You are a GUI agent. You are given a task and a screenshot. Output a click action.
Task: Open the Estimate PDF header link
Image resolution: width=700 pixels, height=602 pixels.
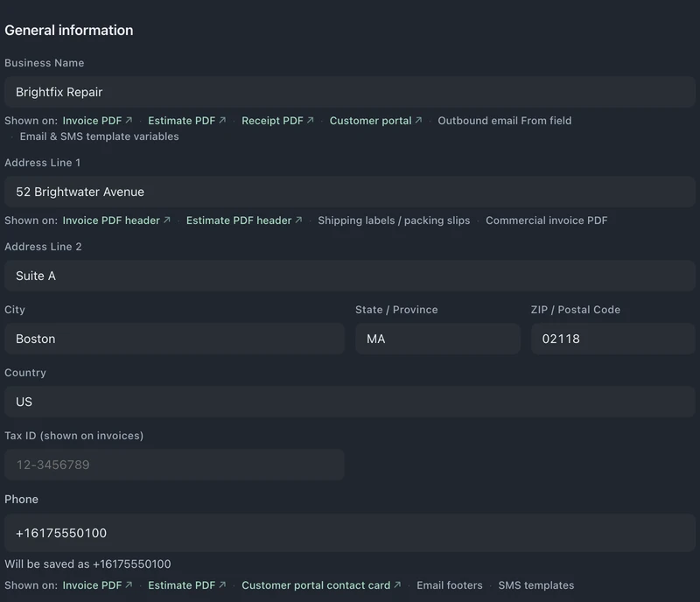[x=244, y=220]
